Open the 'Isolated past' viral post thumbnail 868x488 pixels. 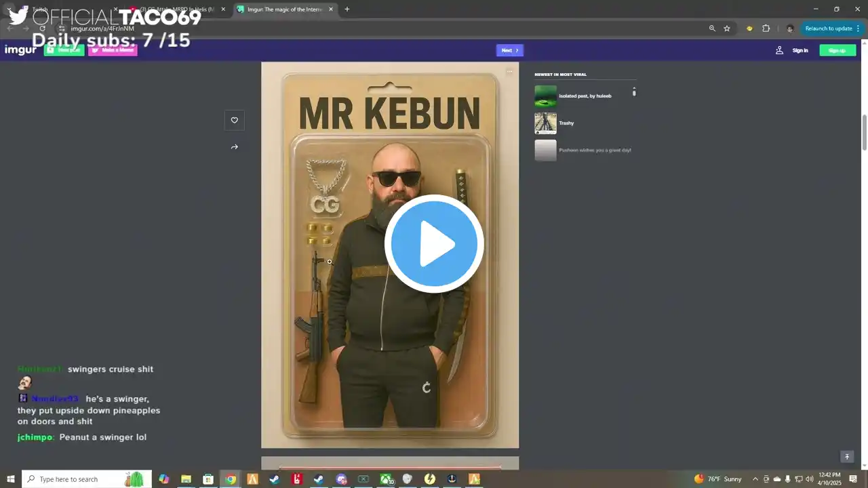[x=545, y=96]
